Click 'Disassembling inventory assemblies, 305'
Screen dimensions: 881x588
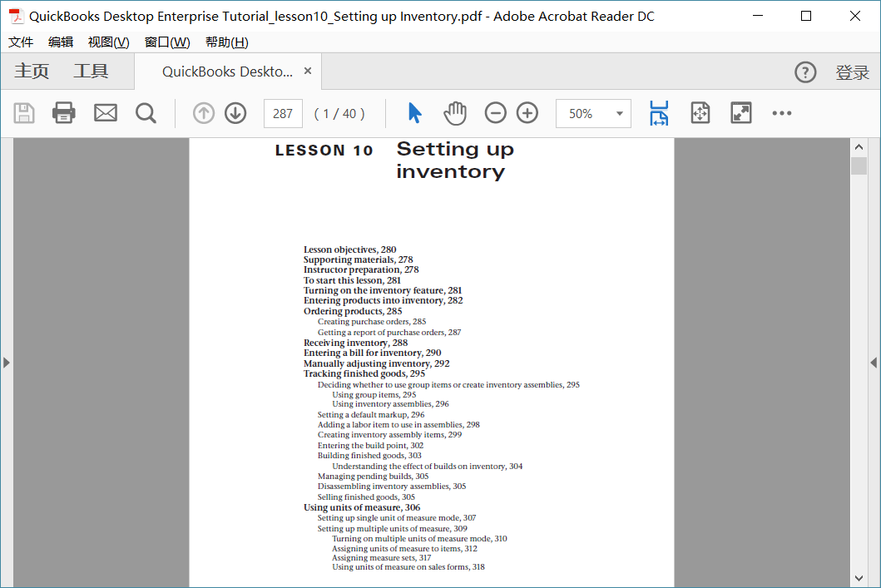pos(392,487)
